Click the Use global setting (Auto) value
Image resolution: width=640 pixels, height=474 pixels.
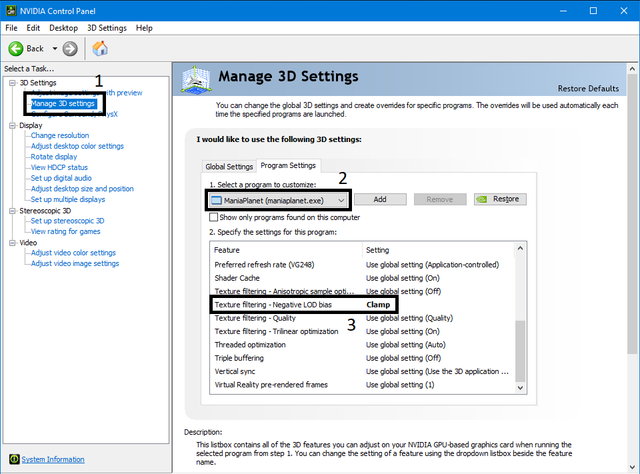(x=406, y=345)
